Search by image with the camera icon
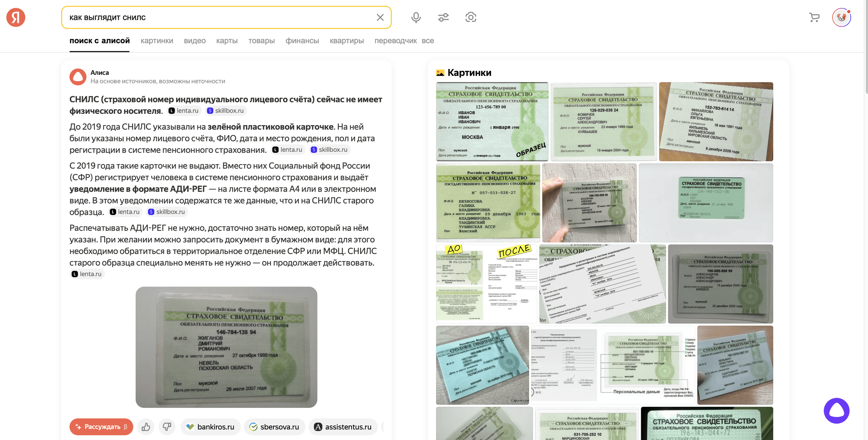The height and width of the screenshot is (440, 868). coord(471,17)
